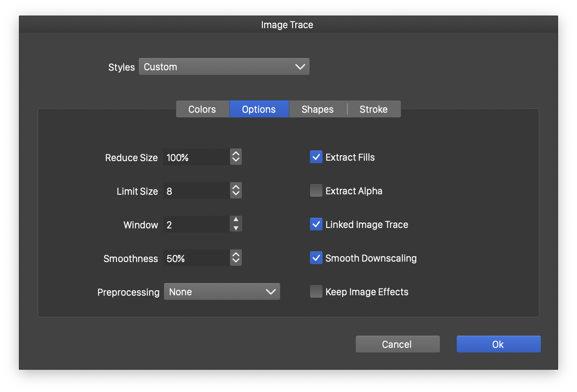
Task: Click the Limit Size stepper arrows
Action: [x=236, y=191]
